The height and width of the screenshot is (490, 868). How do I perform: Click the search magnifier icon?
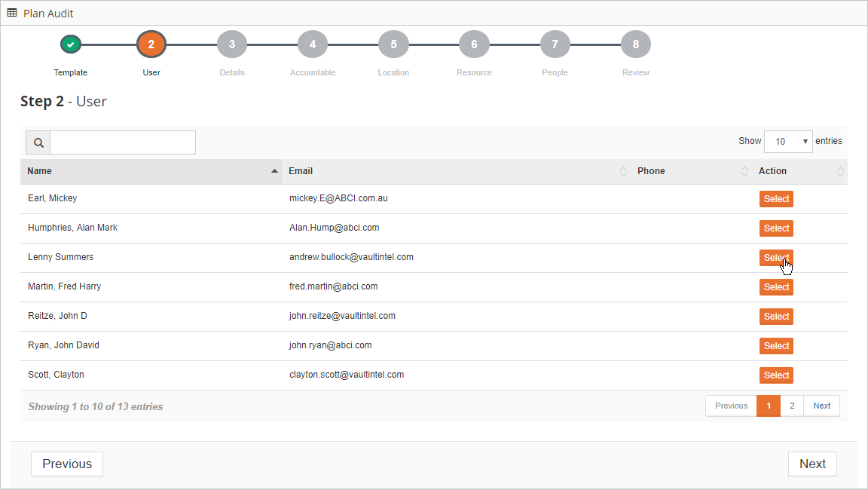38,142
